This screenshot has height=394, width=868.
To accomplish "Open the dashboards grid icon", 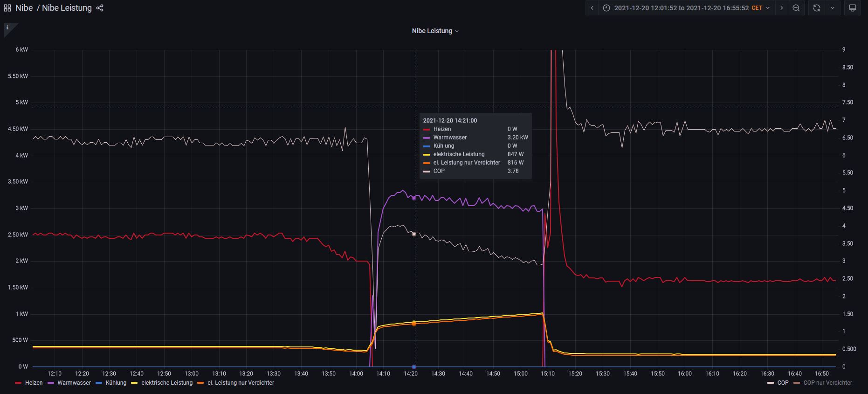I will 7,8.
